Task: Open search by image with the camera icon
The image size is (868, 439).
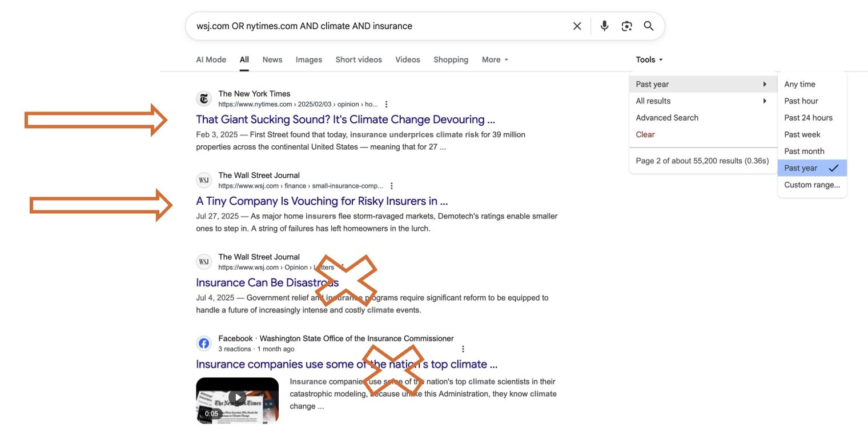Action: coord(627,26)
